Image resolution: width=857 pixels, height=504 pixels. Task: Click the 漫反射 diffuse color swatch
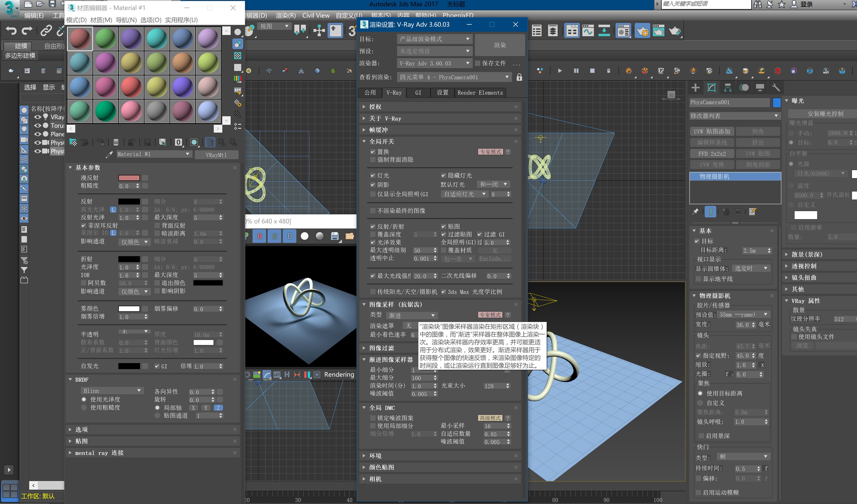pos(129,178)
